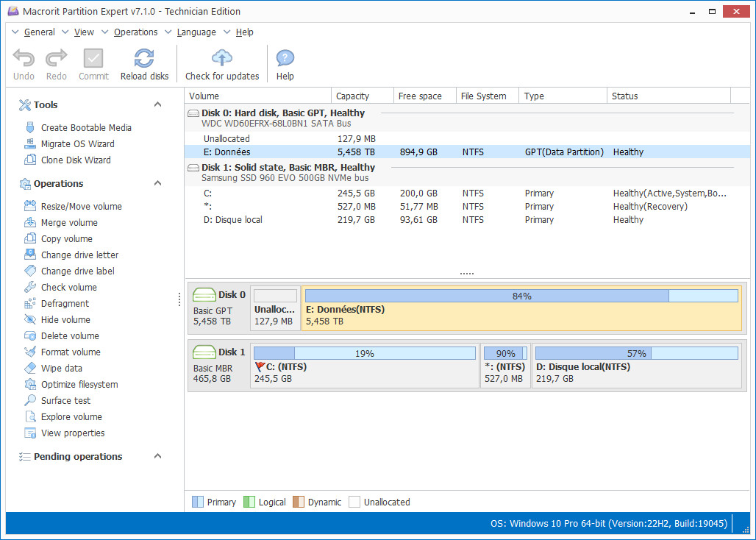Image resolution: width=756 pixels, height=540 pixels.
Task: Select the D: Disque local row in list
Action: (x=467, y=220)
